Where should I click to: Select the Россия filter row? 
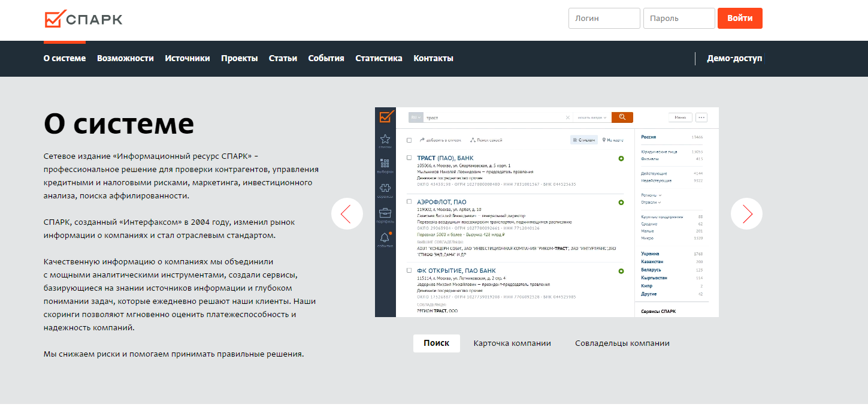[672, 137]
